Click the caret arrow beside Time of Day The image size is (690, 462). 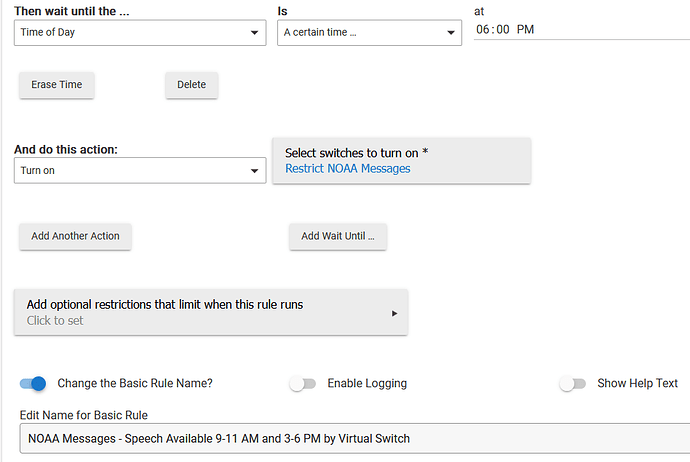pos(255,32)
